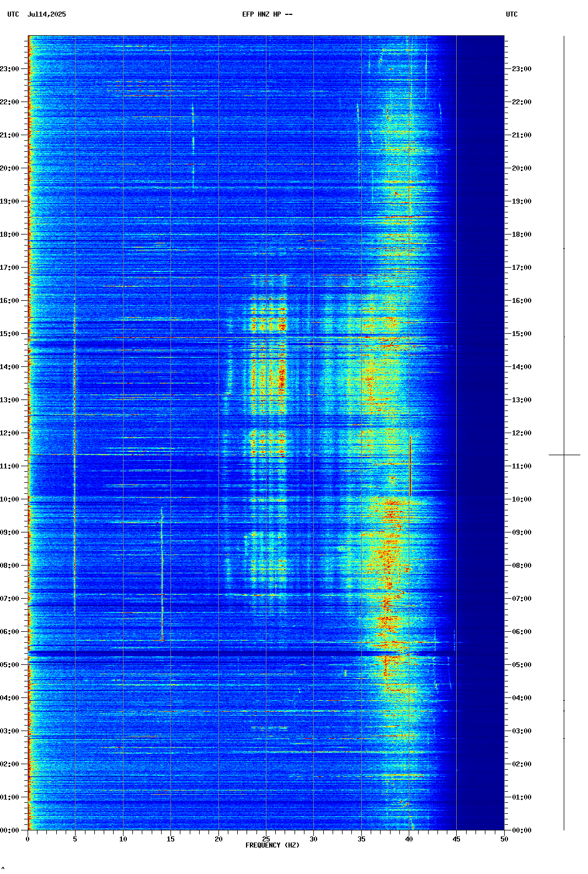Click the right-axis 18:00 time label
The width and height of the screenshot is (588, 874).
(x=522, y=235)
